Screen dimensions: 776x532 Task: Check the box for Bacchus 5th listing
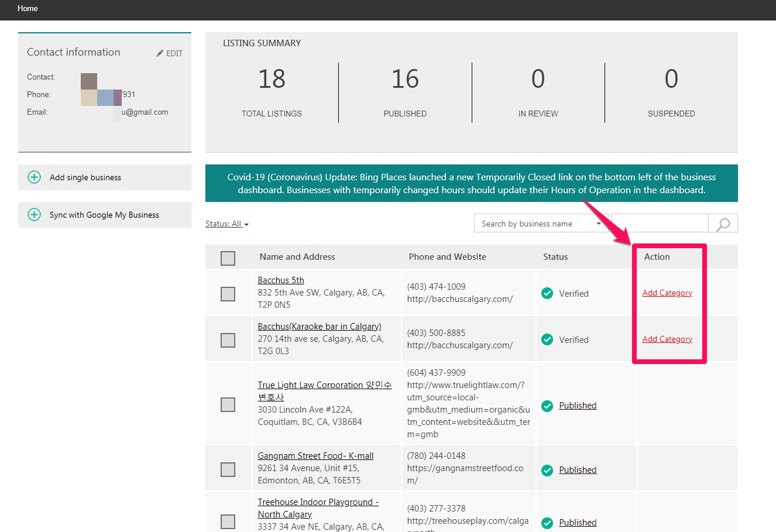coord(228,294)
